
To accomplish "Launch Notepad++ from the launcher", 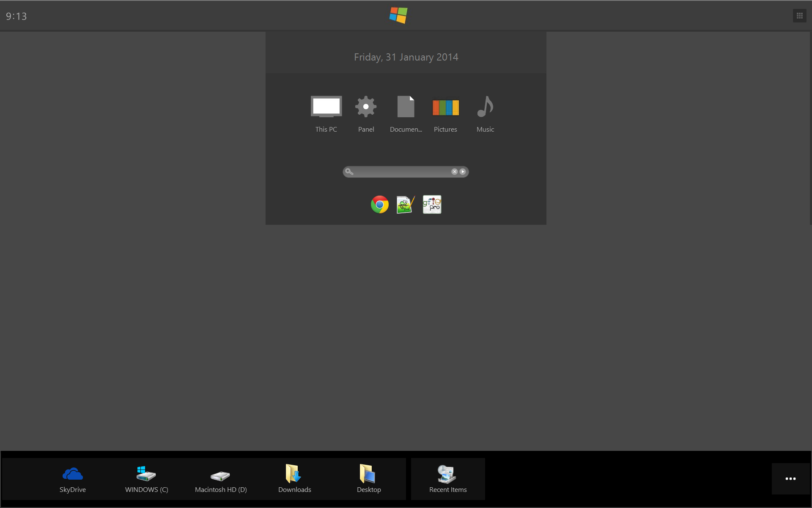I will click(405, 204).
